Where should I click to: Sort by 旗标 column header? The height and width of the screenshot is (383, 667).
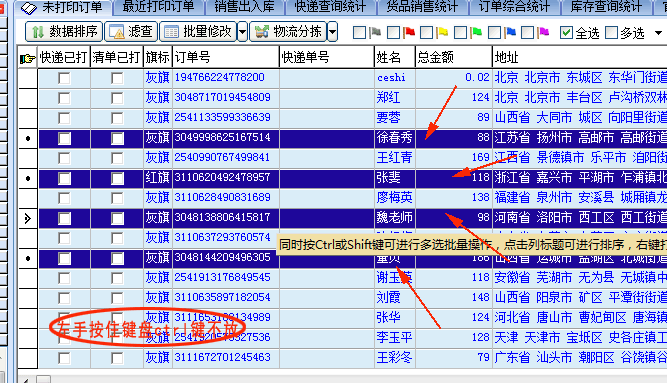point(157,57)
